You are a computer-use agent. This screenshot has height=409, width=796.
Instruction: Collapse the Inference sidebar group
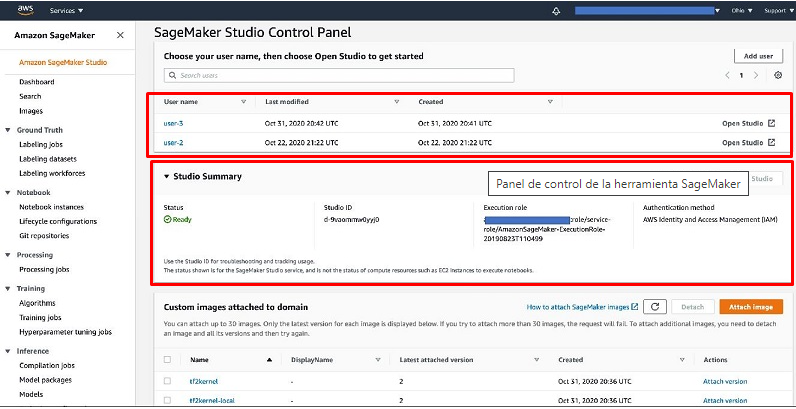[x=8, y=351]
